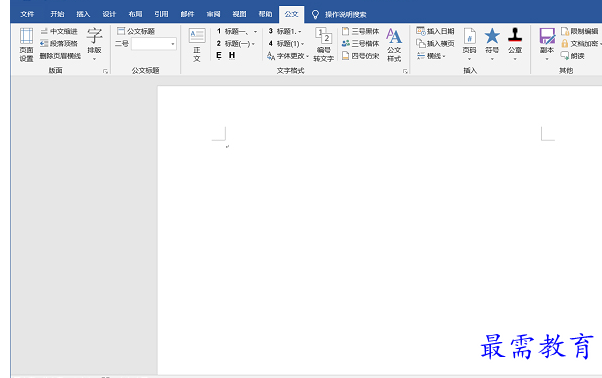Image resolution: width=602 pixels, height=378 pixels.
Task: Open 页面设置 page setup
Action: click(26, 45)
